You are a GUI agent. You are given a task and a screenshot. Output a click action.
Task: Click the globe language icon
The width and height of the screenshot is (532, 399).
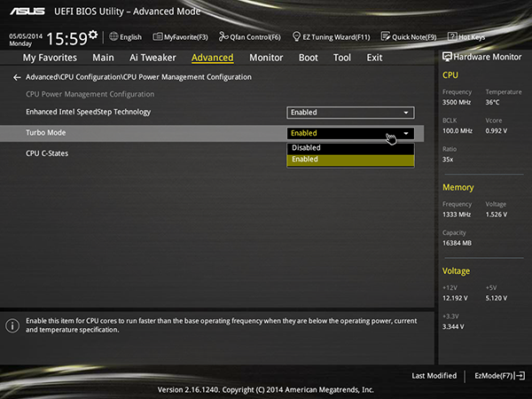coord(113,36)
